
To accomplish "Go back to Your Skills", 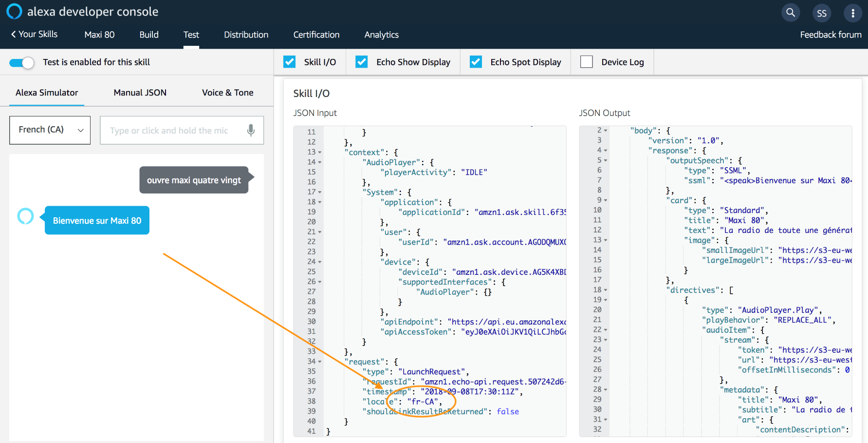I will pyautogui.click(x=34, y=34).
